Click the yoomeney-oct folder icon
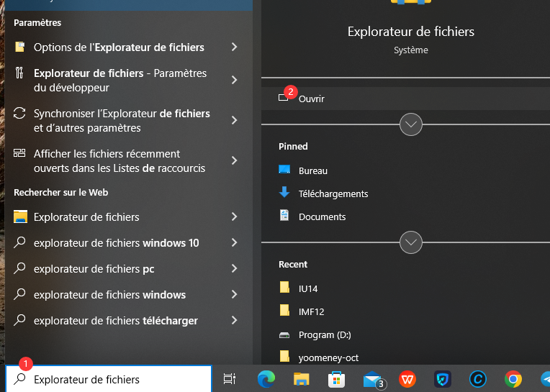 click(284, 356)
